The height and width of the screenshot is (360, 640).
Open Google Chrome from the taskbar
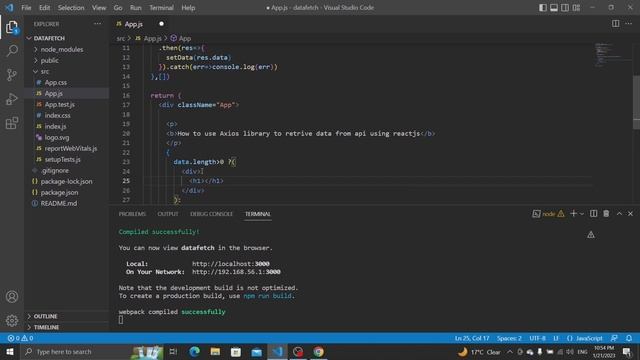[318, 351]
